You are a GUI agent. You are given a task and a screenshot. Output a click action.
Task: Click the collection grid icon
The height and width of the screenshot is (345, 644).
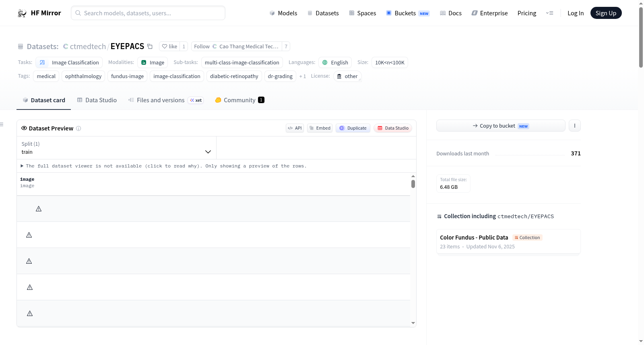click(x=439, y=217)
